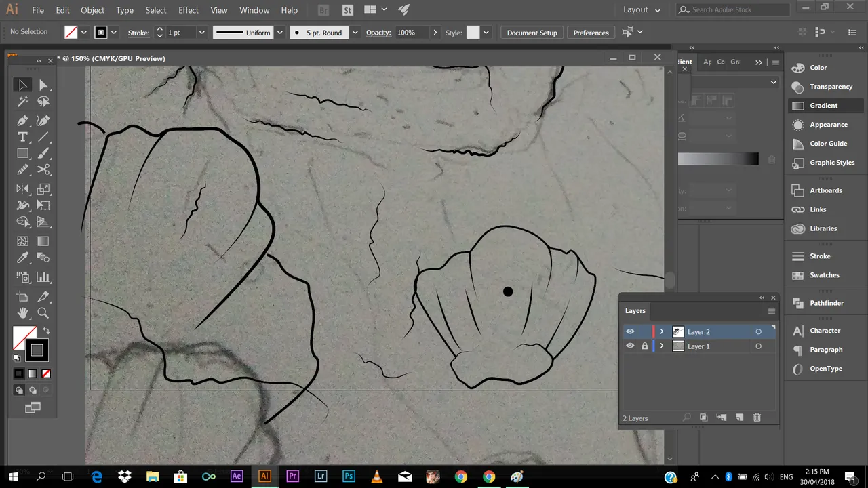This screenshot has width=868, height=488.
Task: Open Preferences button
Action: point(591,33)
